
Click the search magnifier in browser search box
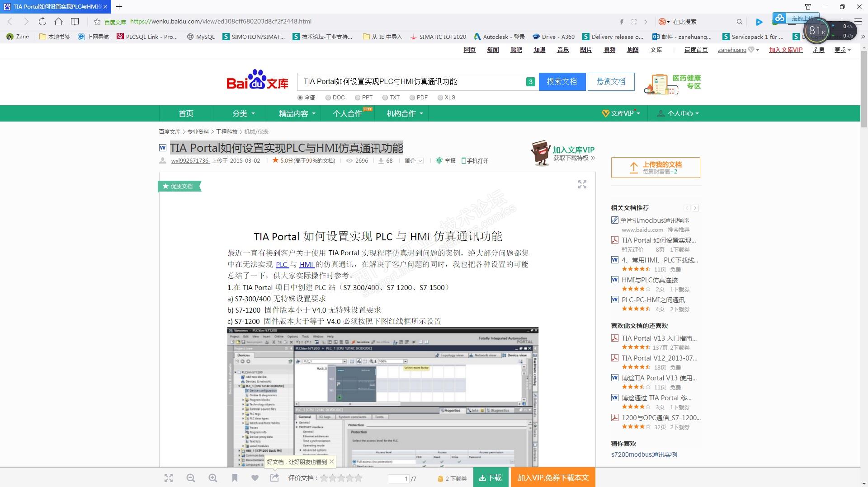[739, 22]
